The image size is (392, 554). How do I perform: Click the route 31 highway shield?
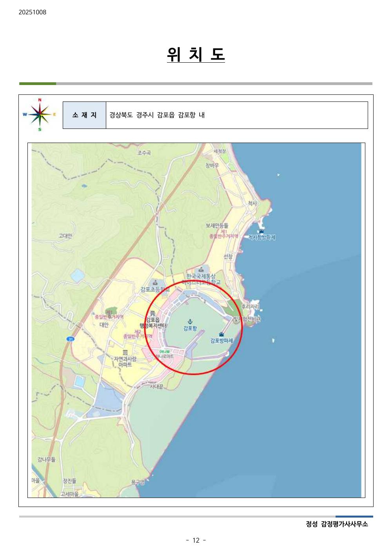coord(70,339)
